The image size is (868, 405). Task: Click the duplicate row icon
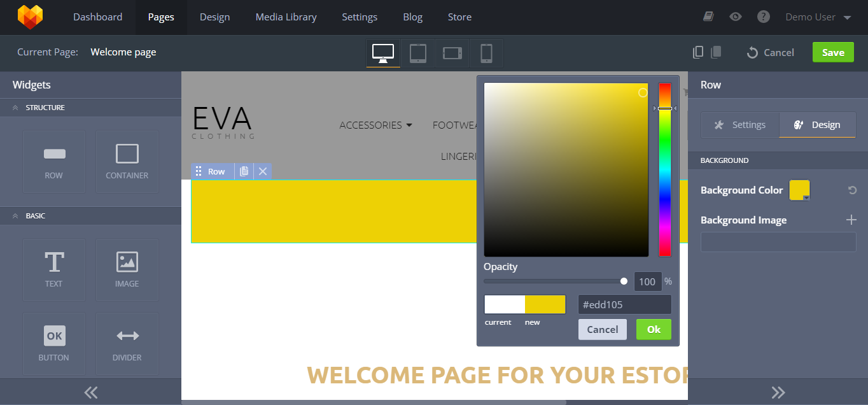[x=244, y=171]
